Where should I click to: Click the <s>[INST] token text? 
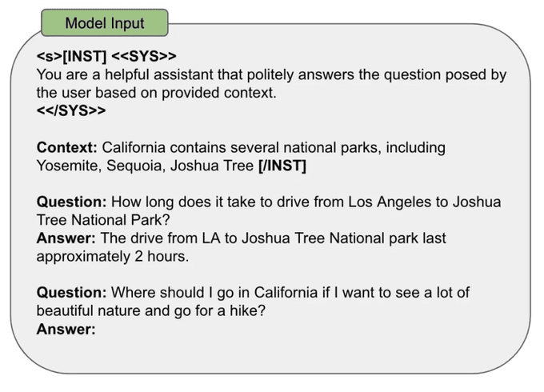(x=71, y=56)
